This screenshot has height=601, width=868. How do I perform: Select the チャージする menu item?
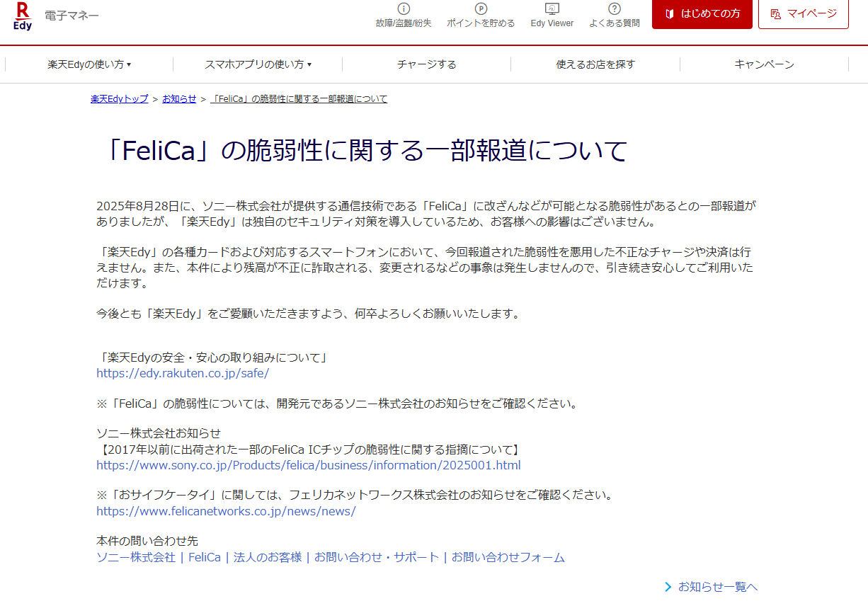point(426,64)
